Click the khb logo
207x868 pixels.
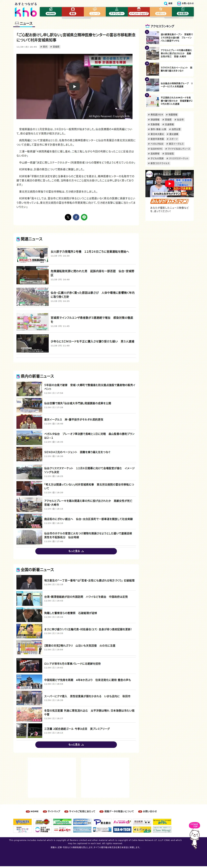pos(26,12)
